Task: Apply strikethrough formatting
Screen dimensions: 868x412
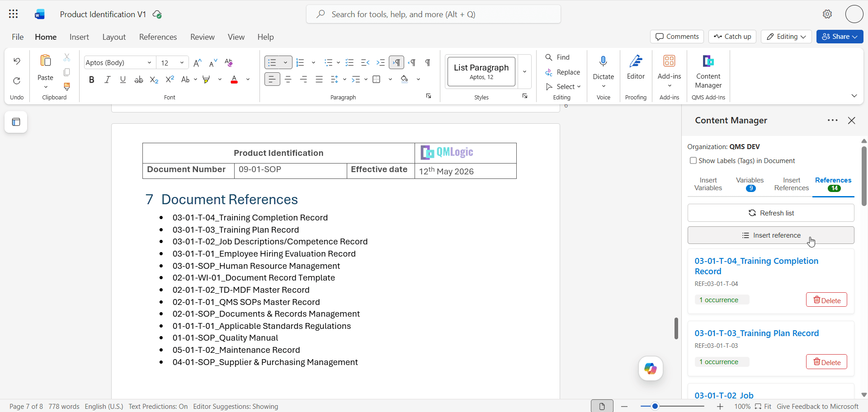Action: click(x=139, y=80)
